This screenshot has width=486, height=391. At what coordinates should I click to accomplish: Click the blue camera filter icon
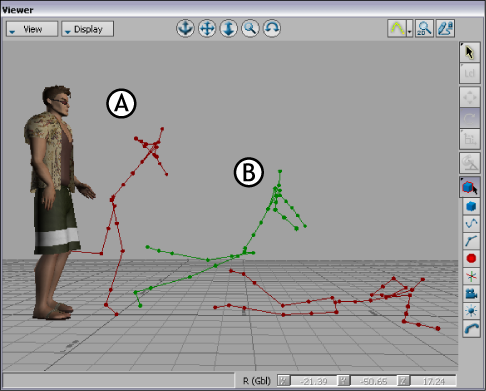tap(471, 293)
